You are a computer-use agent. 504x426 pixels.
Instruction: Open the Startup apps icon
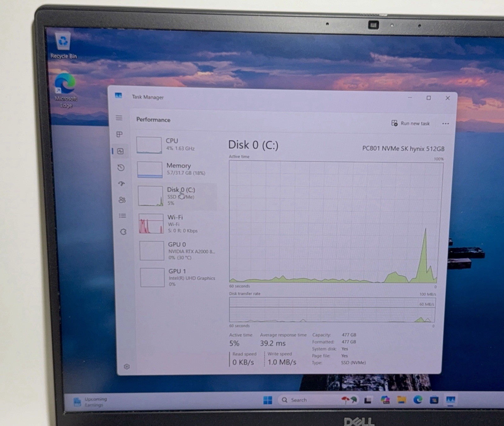click(122, 184)
